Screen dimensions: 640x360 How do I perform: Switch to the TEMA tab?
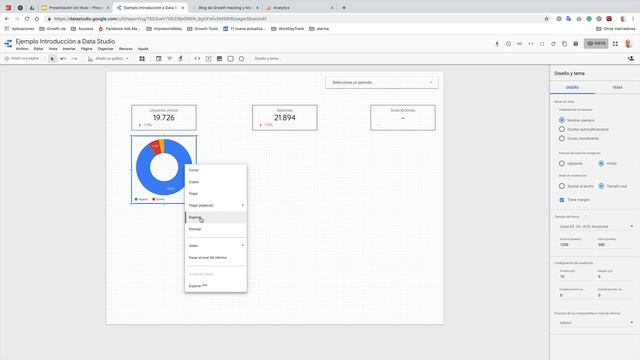618,88
